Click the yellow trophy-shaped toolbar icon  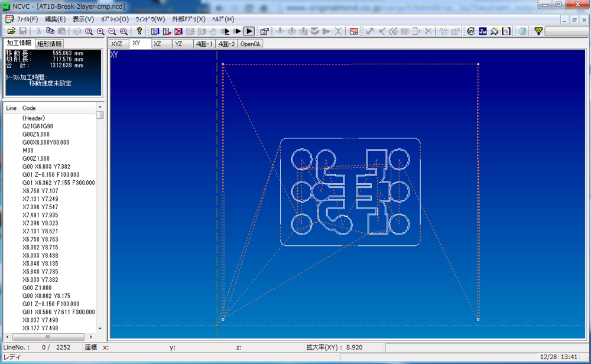pos(538,31)
